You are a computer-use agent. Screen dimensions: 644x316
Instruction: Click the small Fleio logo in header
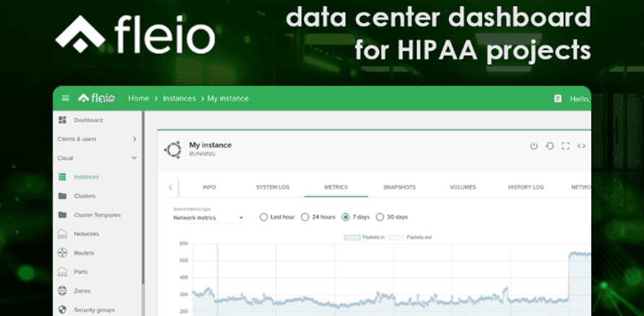coord(97,98)
